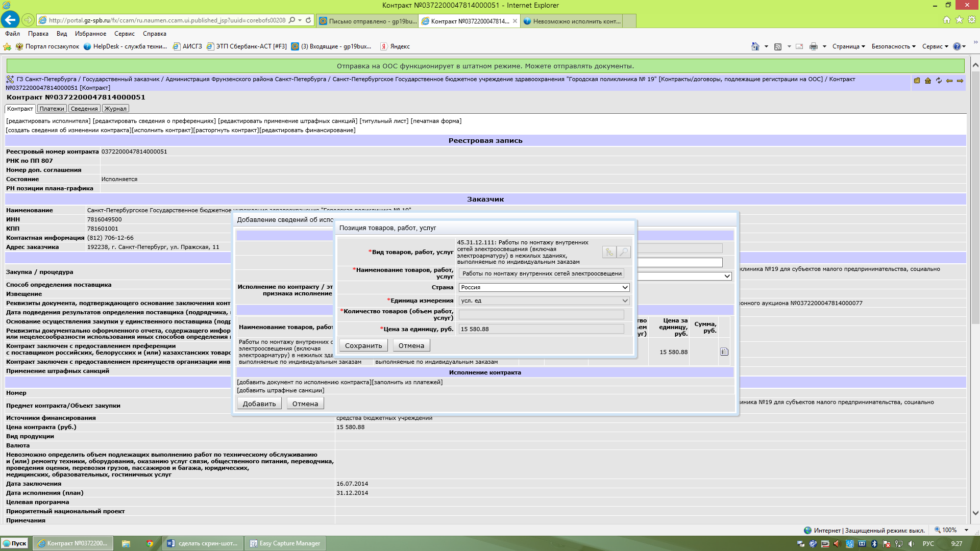
Task: Click the portal yellow right arrow icon
Action: click(960, 81)
